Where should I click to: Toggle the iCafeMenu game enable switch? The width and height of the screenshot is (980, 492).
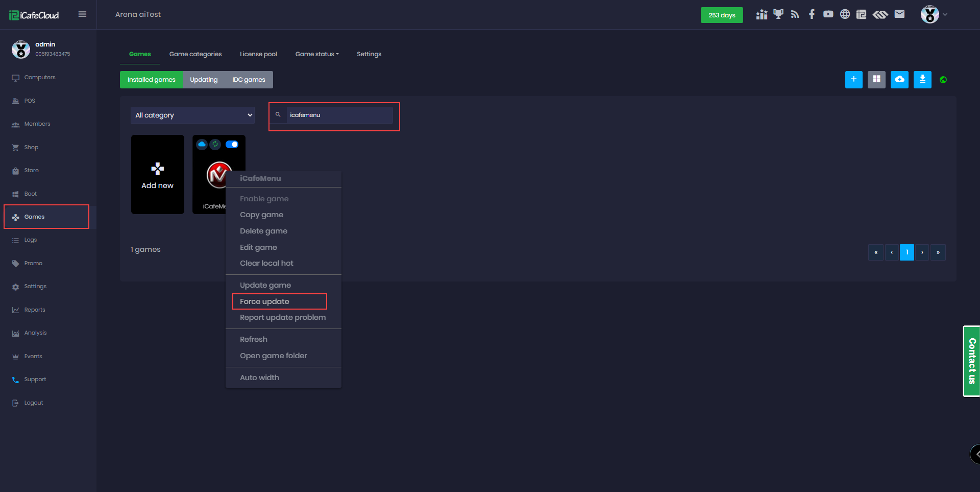click(232, 145)
